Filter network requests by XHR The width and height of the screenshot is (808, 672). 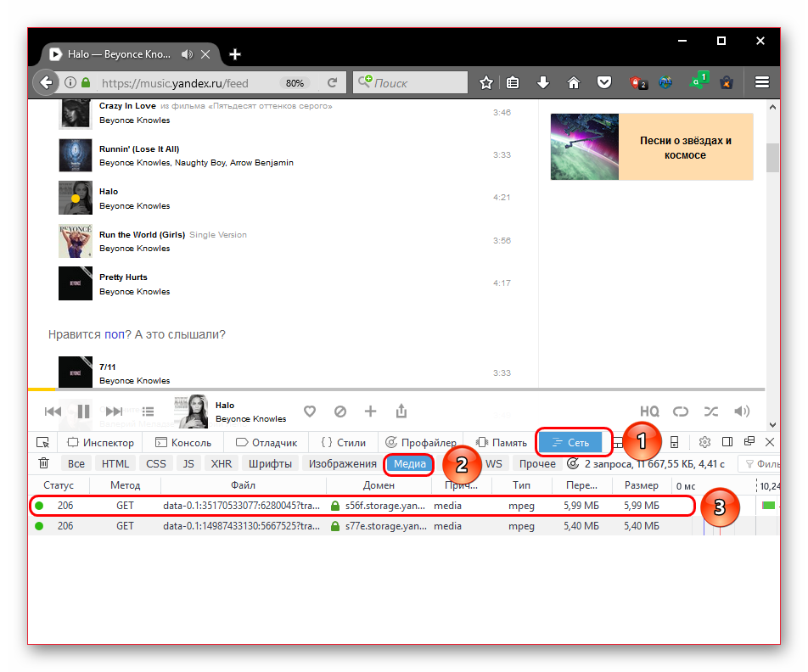pos(221,464)
